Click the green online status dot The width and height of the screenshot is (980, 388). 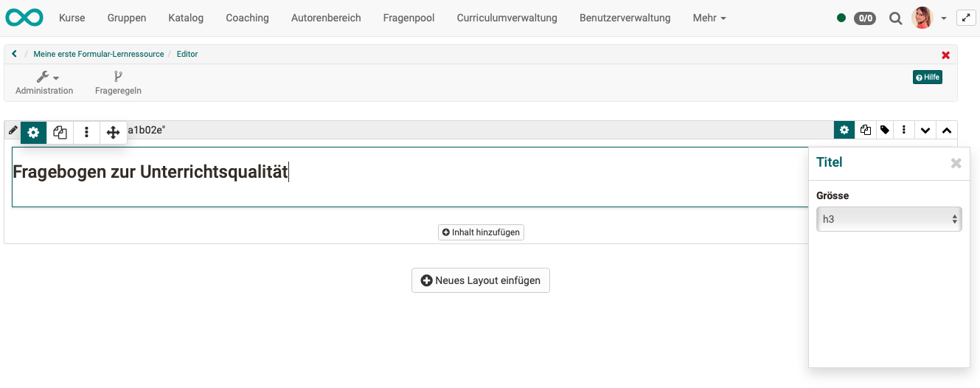[841, 18]
